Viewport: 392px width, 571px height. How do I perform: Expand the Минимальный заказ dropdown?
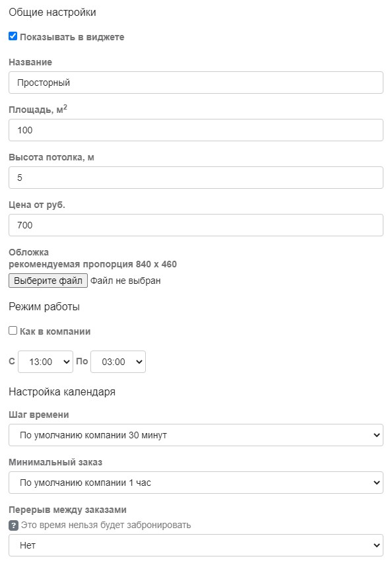click(196, 483)
